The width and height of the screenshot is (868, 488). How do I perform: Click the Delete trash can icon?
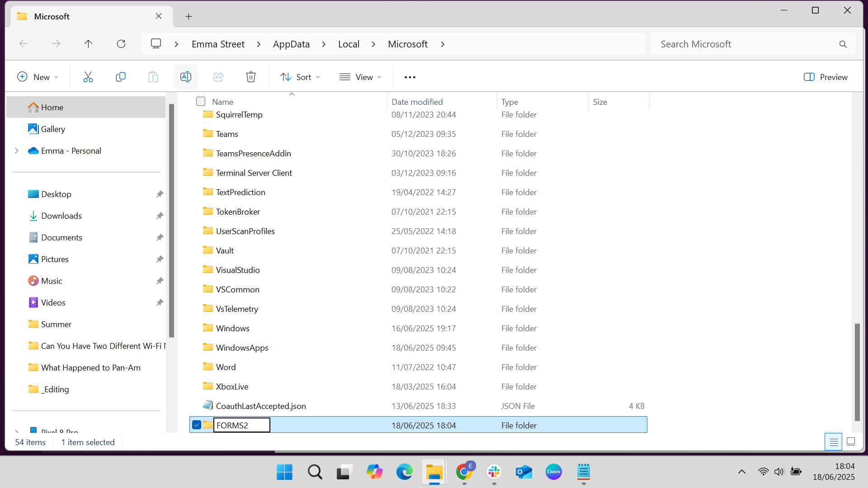pyautogui.click(x=250, y=77)
